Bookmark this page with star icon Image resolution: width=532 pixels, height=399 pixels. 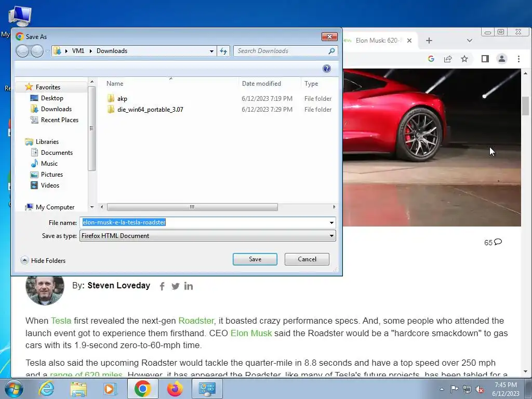464,59
